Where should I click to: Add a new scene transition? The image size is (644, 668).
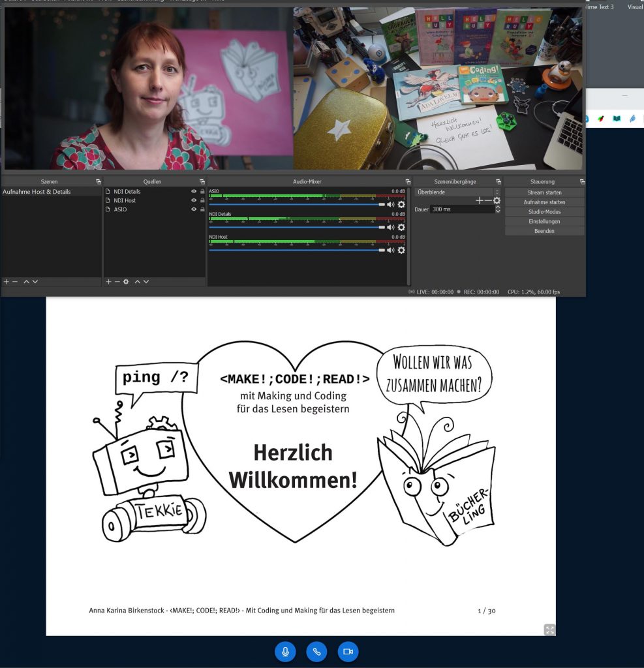480,200
